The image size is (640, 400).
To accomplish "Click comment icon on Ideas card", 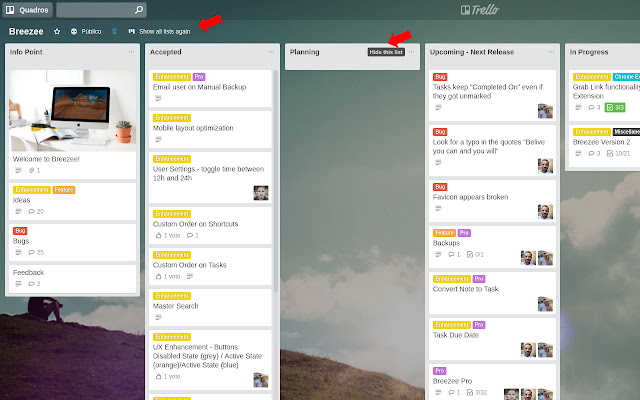I will tap(31, 211).
